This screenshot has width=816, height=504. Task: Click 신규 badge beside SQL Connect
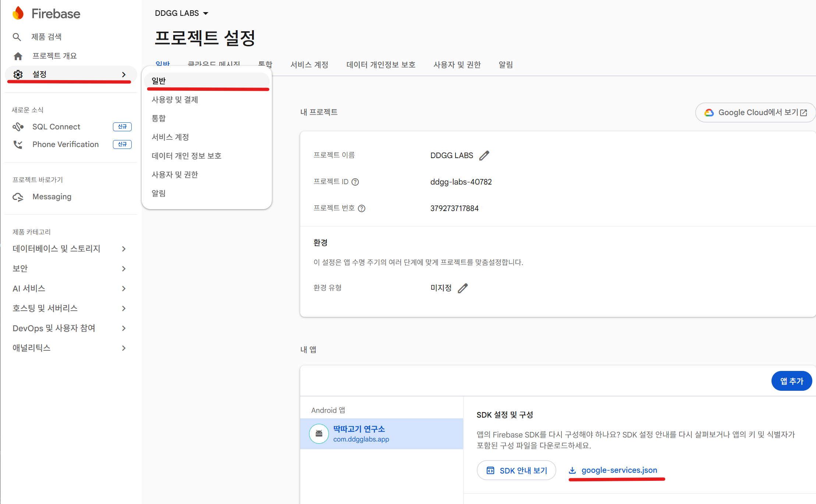coord(122,127)
